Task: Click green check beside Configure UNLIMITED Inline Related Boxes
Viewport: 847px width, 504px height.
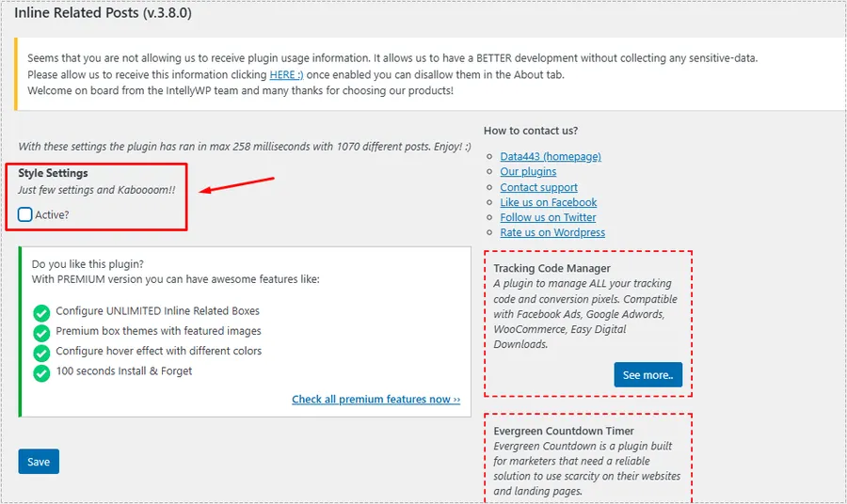Action: (41, 312)
